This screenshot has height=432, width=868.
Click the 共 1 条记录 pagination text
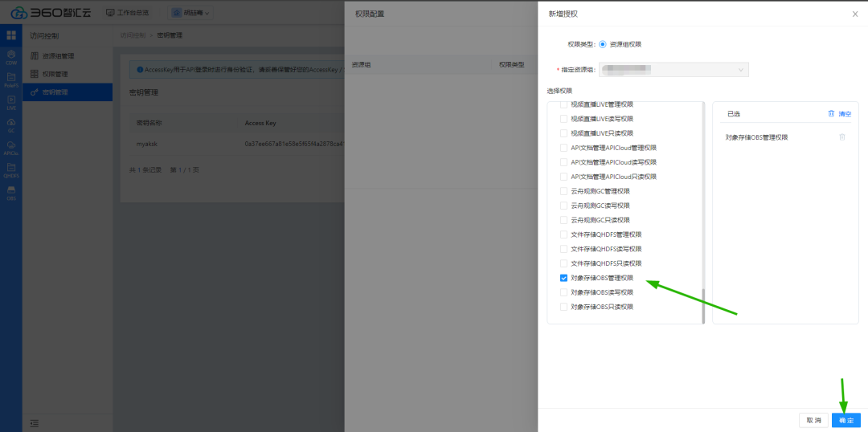coord(145,169)
